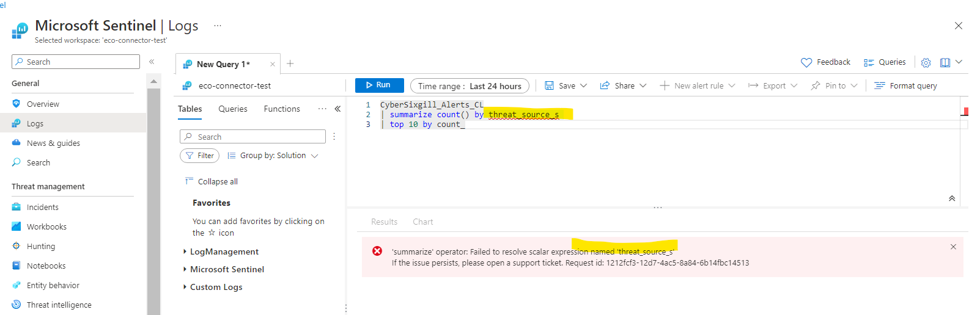Click threat_source_s in query editor
980x315 pixels.
[x=524, y=114]
